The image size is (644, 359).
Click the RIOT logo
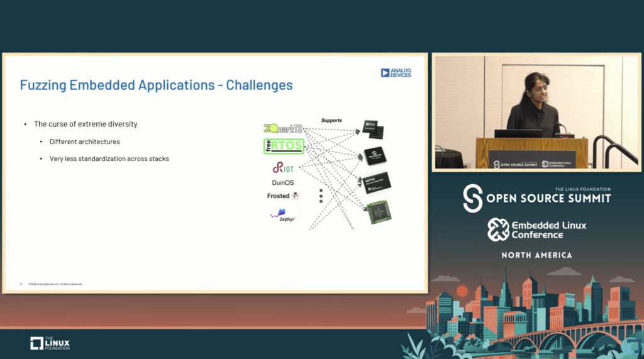click(283, 168)
